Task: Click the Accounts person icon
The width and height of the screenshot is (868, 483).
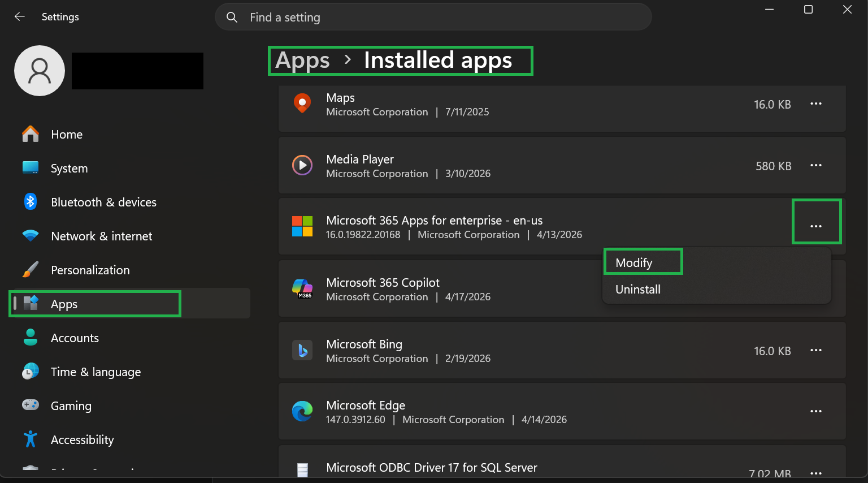Action: pos(31,338)
